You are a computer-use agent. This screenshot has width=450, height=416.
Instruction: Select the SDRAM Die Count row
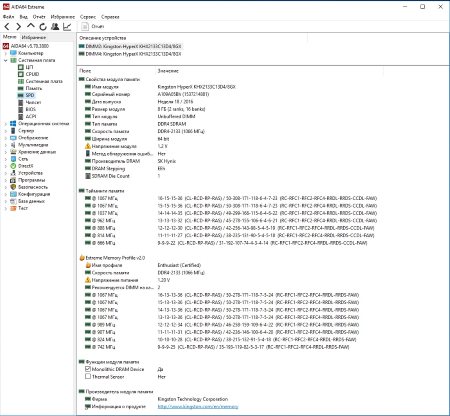click(123, 176)
